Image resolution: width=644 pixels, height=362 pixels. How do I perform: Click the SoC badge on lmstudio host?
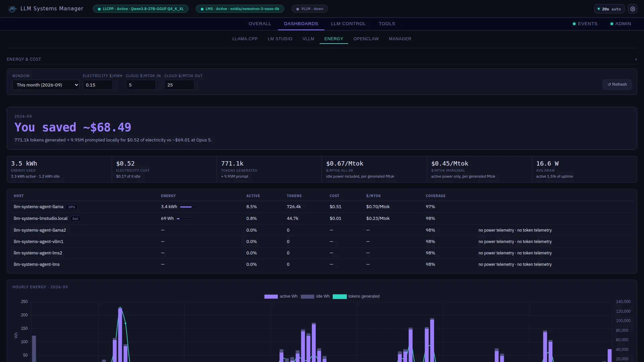(x=75, y=219)
